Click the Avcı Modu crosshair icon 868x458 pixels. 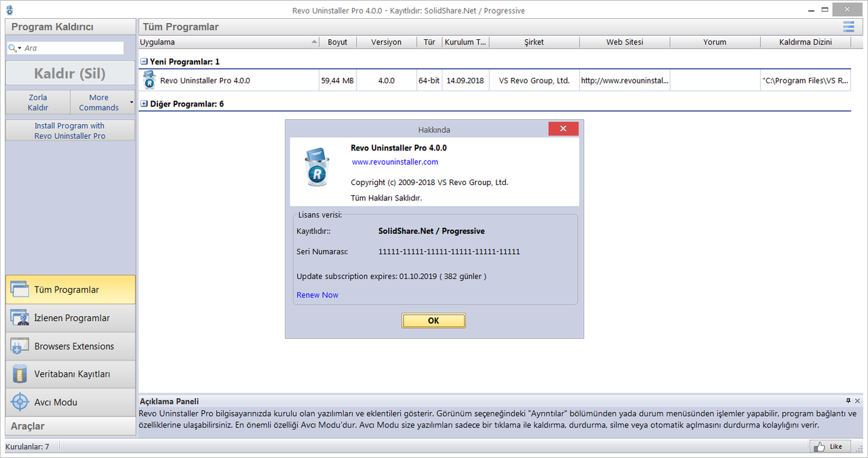point(19,402)
